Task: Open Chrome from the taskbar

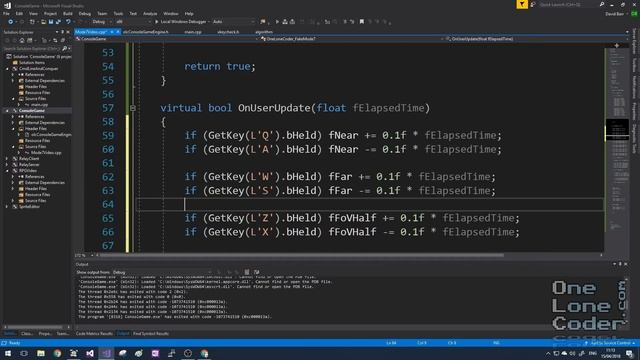Action: (x=57, y=353)
